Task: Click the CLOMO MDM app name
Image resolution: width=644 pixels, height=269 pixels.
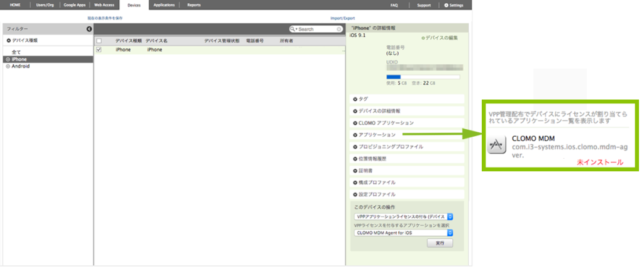Action: pyautogui.click(x=533, y=139)
